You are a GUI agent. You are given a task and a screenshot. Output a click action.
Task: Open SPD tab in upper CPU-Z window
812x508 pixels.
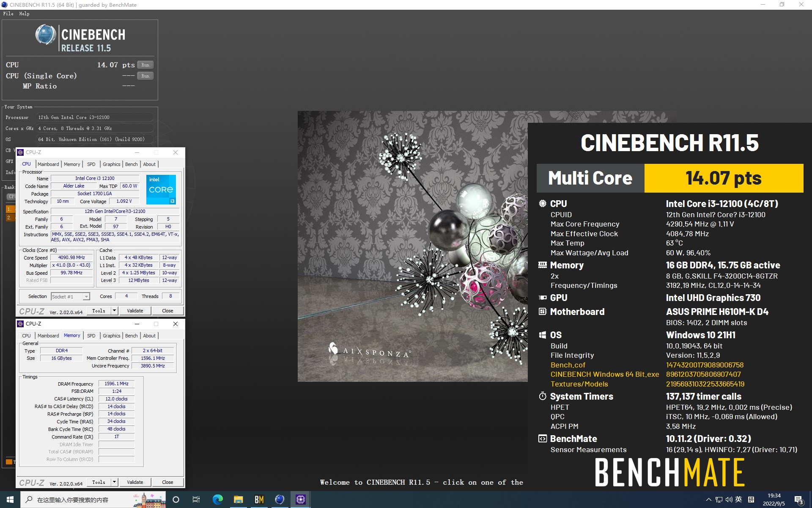pyautogui.click(x=91, y=164)
